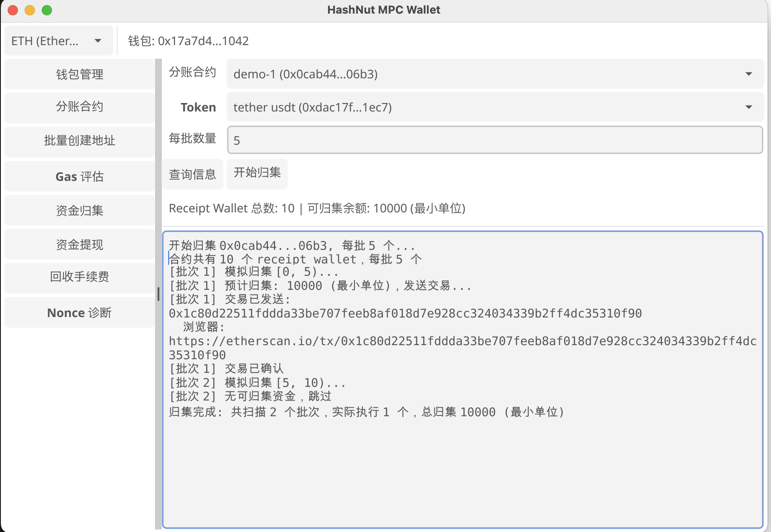Click the Receipt Wallet 总数 status line
771x532 pixels.
tap(317, 208)
